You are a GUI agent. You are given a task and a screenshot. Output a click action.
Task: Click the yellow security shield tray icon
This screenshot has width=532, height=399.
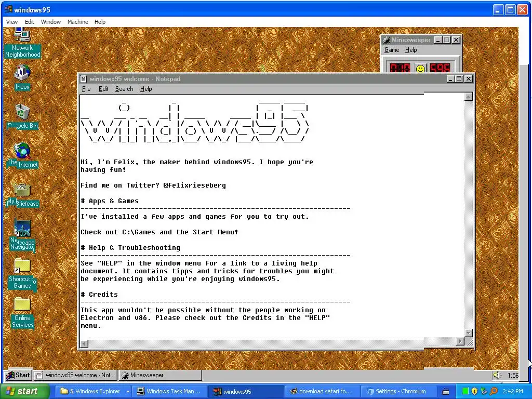pyautogui.click(x=475, y=391)
